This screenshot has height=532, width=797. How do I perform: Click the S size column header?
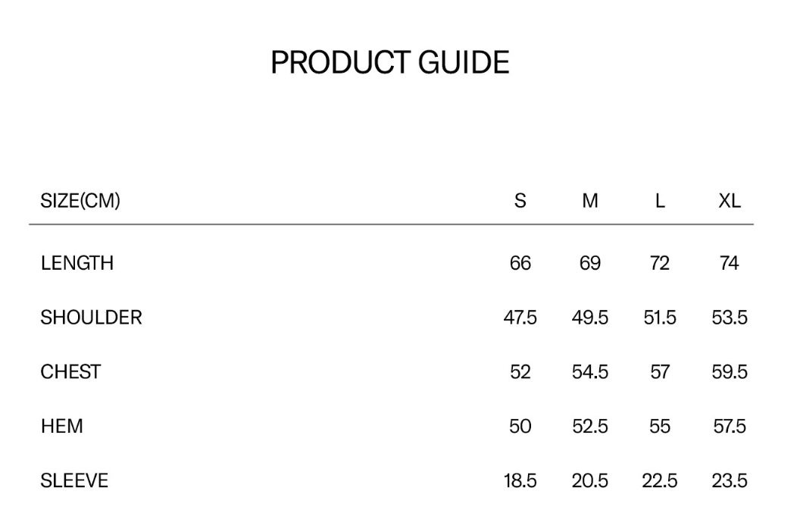(520, 201)
